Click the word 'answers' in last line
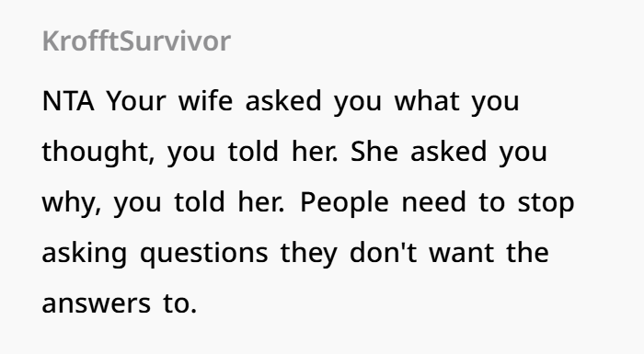 97,304
